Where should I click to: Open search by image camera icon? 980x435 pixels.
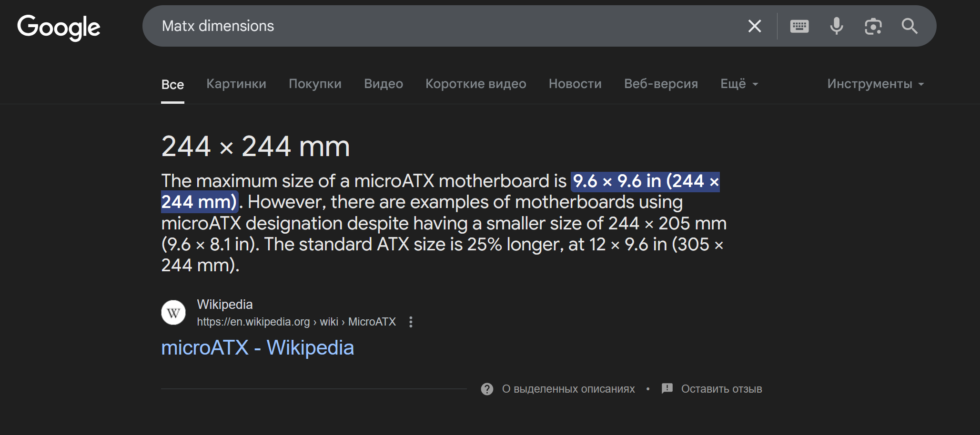tap(873, 26)
